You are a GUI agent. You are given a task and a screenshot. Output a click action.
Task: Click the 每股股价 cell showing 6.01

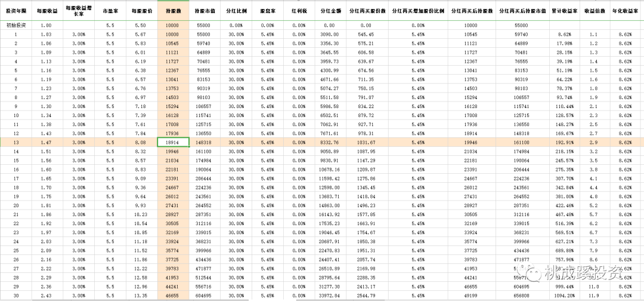(x=141, y=52)
